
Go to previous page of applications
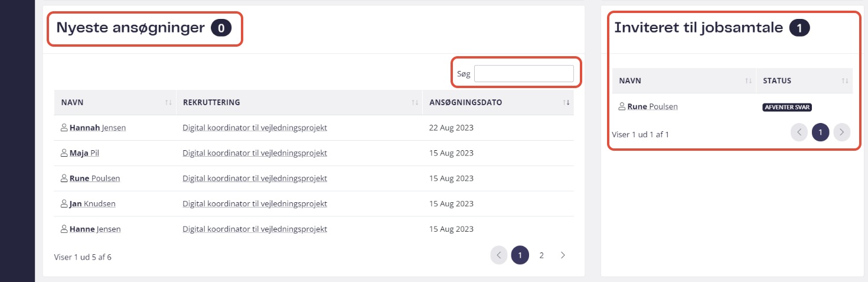point(498,255)
